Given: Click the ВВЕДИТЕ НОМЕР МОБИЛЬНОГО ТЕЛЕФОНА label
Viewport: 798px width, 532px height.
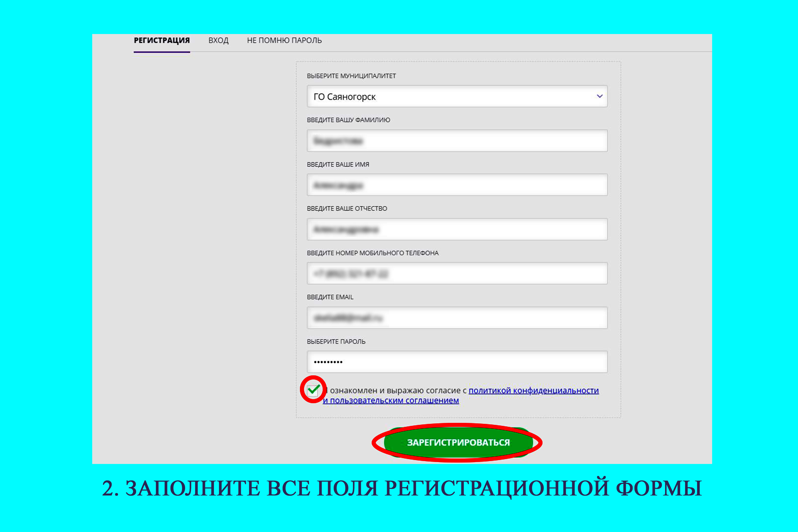Looking at the screenshot, I should click(373, 253).
